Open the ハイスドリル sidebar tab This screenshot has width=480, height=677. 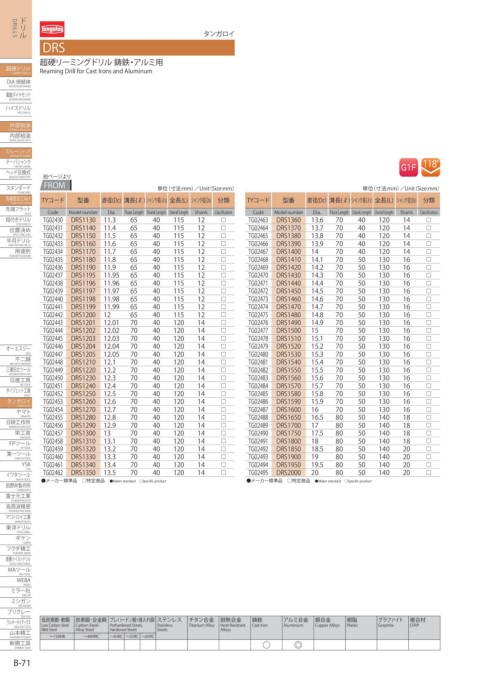click(16, 109)
